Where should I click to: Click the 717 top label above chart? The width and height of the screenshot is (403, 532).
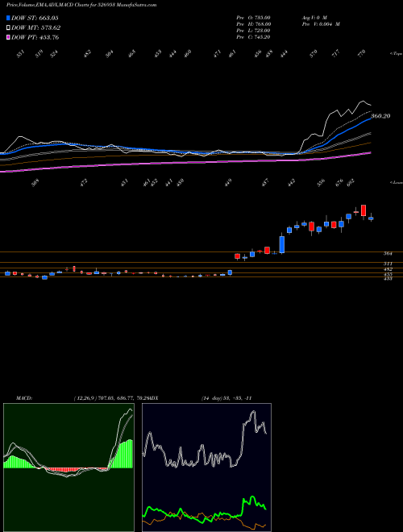(337, 53)
